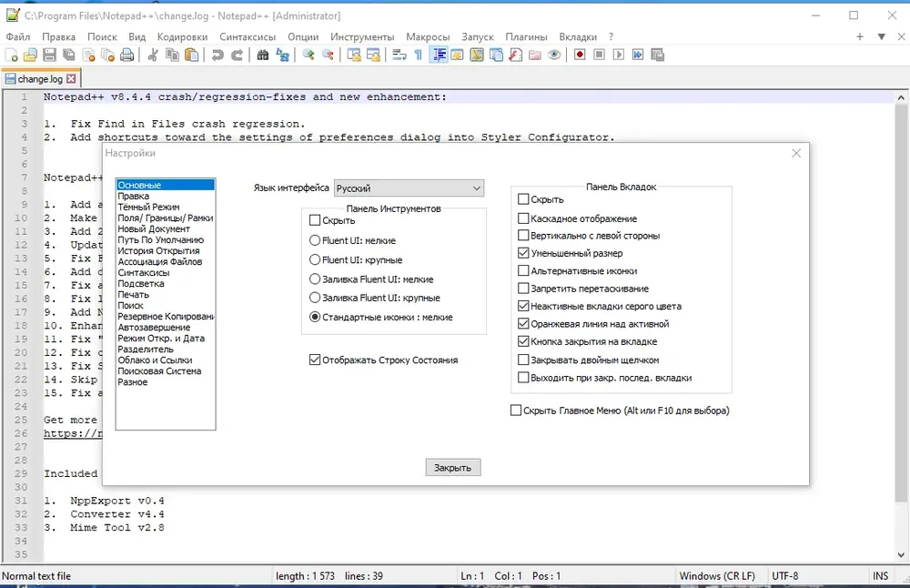Toggle Скрыть Главное Меню checkbox
910x588 pixels.
click(515, 411)
